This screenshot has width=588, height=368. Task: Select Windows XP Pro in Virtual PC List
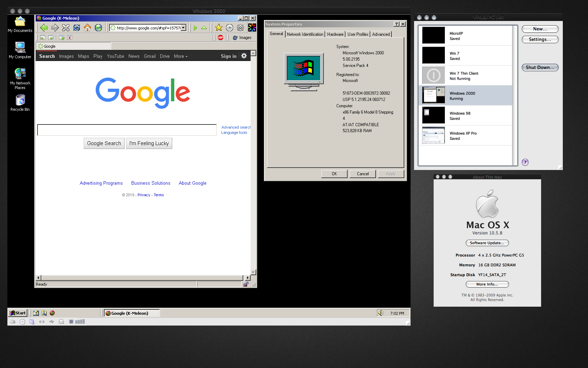tap(465, 136)
